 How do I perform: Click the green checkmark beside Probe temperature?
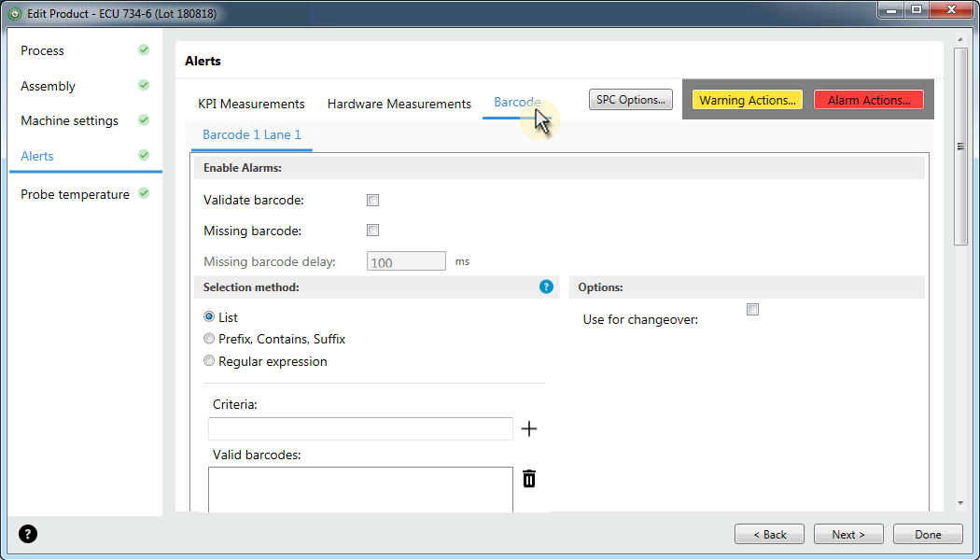tap(144, 193)
